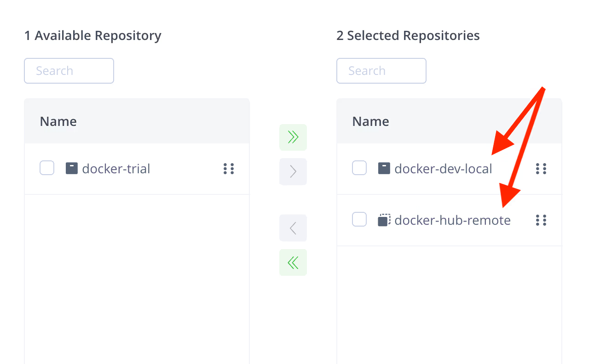The height and width of the screenshot is (364, 600).
Task: Tick the docker-hub-remote checkbox
Action: point(359,220)
